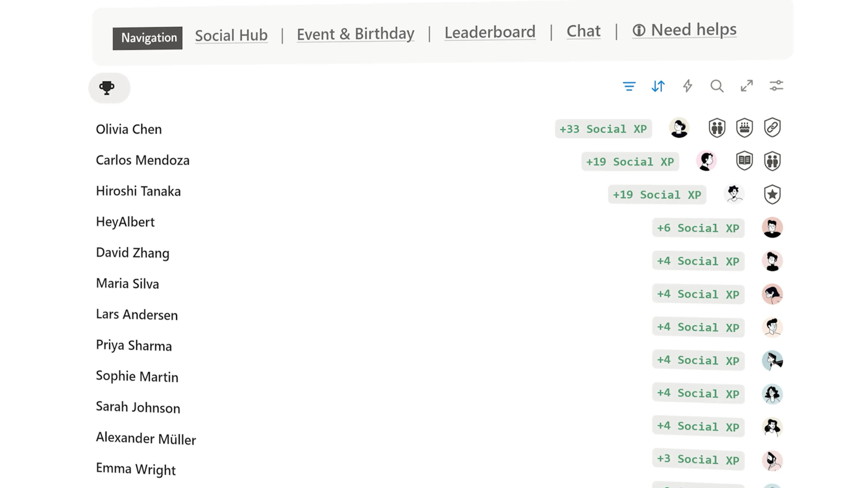This screenshot has width=868, height=488.
Task: Click the link shield badge on Olivia Chen's row
Action: (772, 128)
